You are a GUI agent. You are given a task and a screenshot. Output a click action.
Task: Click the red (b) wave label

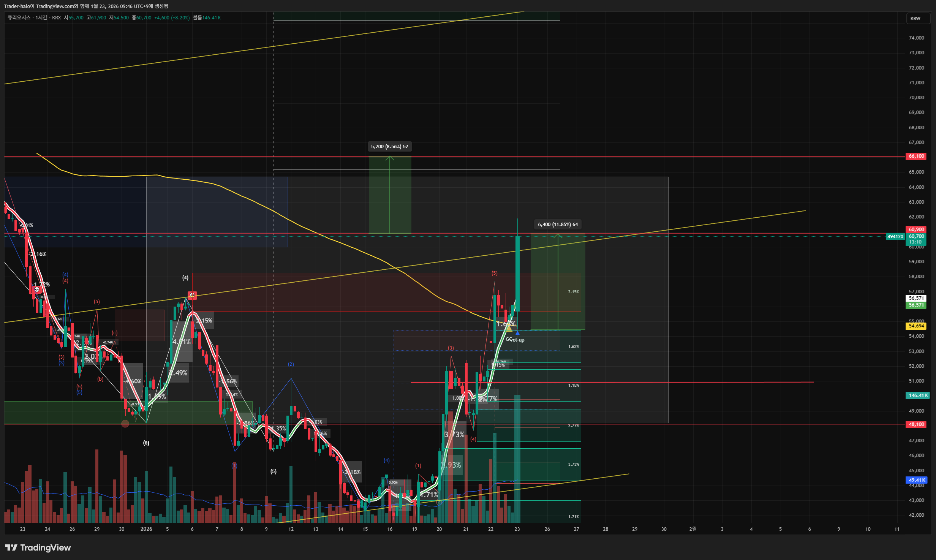point(100,379)
